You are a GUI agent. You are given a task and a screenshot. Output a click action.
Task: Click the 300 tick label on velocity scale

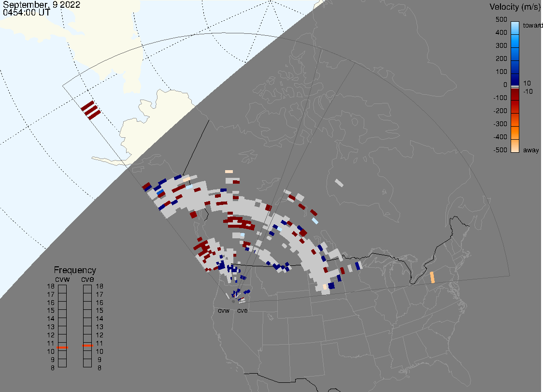(501, 46)
